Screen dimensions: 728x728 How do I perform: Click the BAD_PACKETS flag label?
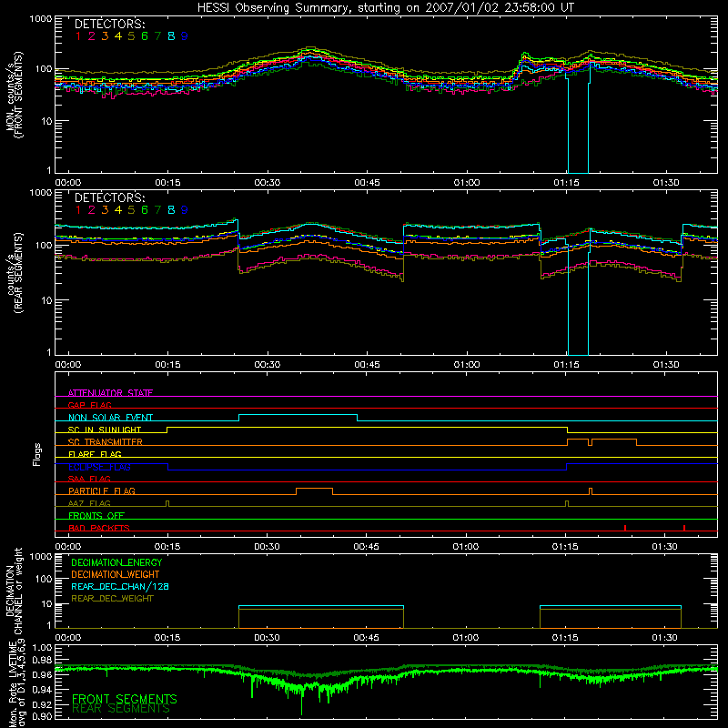point(99,528)
